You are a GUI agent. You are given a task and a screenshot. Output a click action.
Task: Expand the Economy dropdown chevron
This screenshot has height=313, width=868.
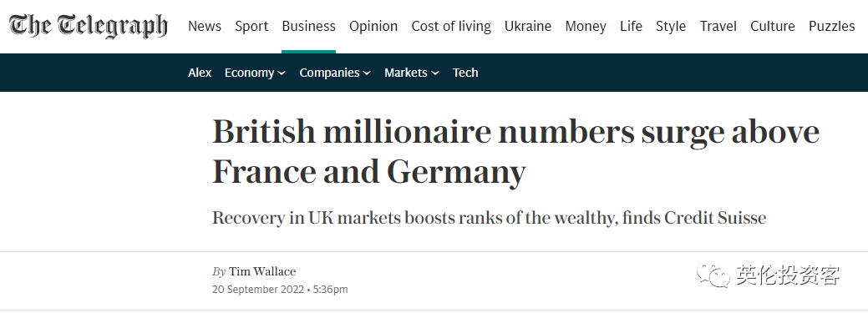(282, 73)
